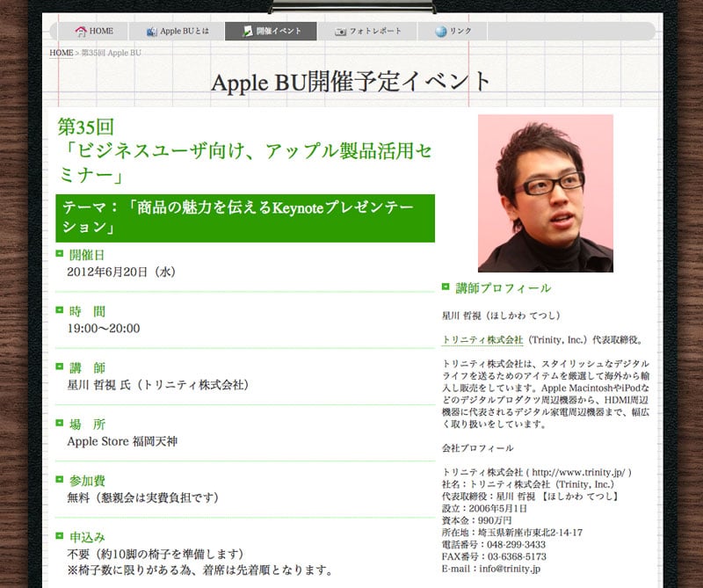Click the camera icon beside フォトレポート
The image size is (703, 588).
click(x=340, y=32)
